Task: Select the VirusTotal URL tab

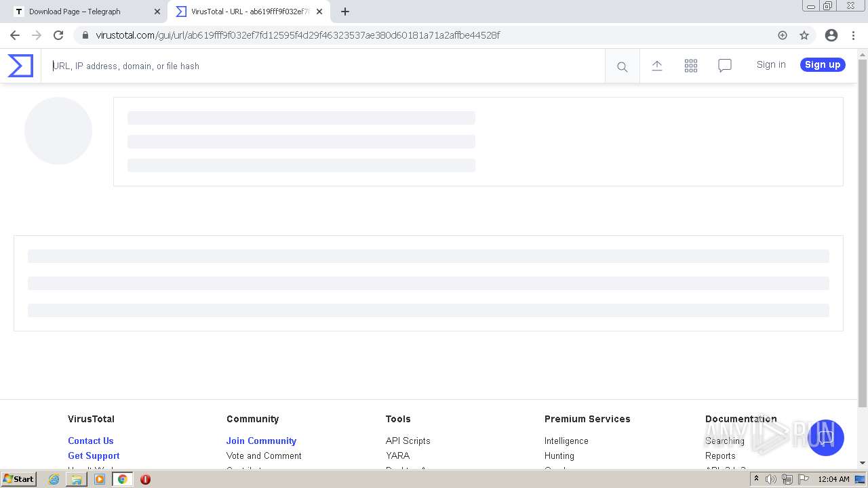Action: pyautogui.click(x=250, y=12)
